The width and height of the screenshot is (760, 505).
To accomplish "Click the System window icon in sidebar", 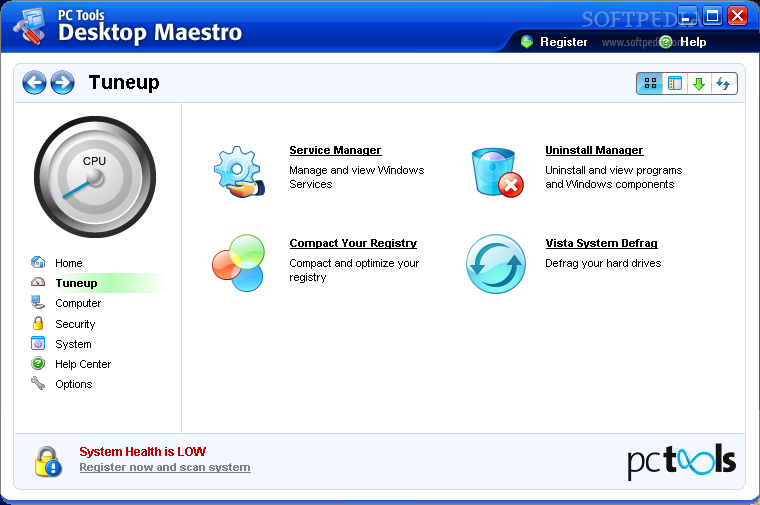I will tap(38, 343).
